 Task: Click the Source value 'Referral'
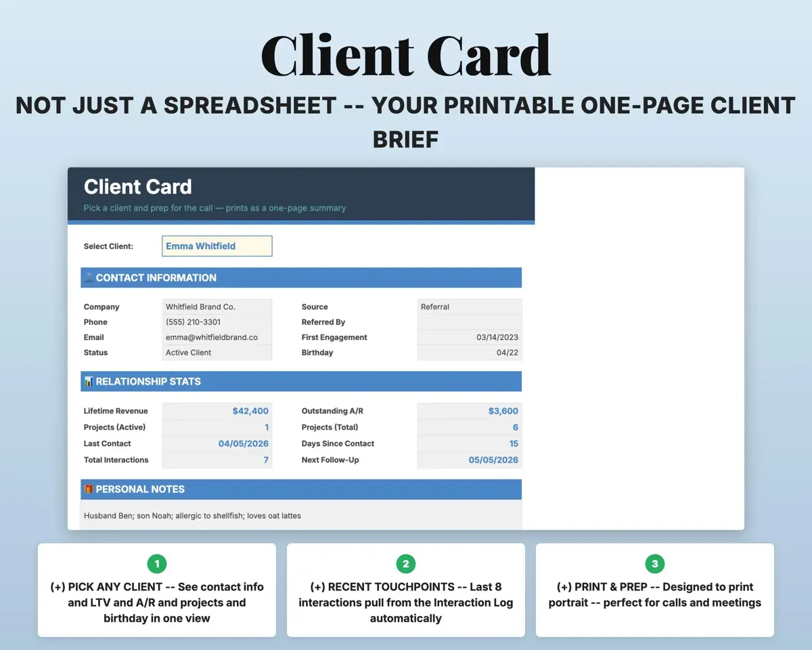coord(470,307)
